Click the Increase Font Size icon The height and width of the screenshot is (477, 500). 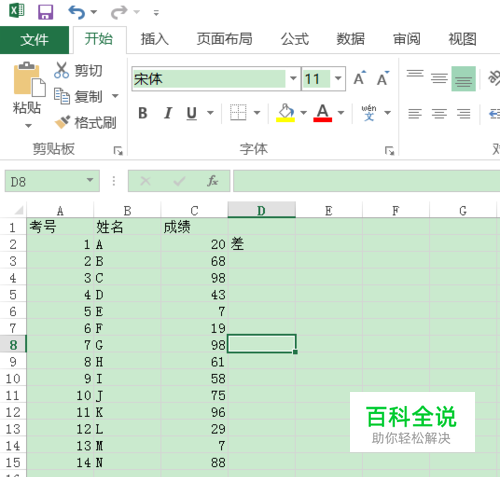(360, 78)
